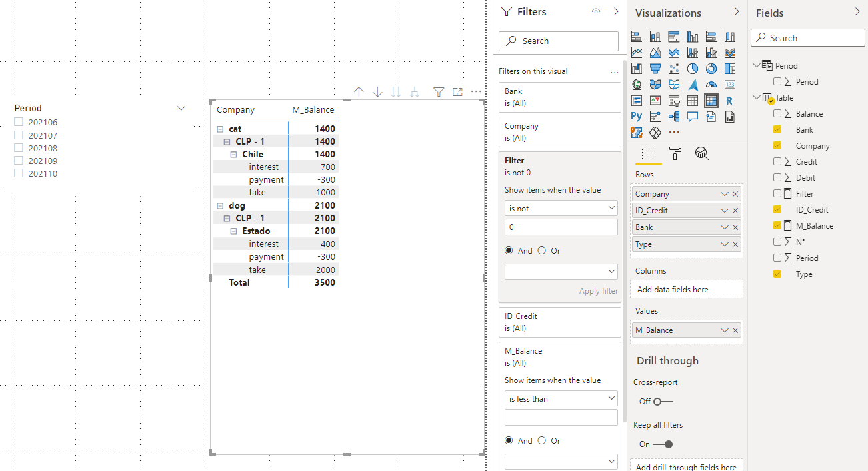This screenshot has height=471, width=868.
Task: Open the Period slicer dropdown chevron
Action: 181,108
